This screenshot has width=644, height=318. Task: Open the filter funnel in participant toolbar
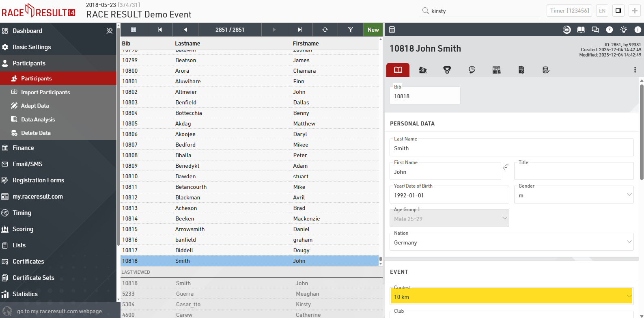pyautogui.click(x=350, y=30)
